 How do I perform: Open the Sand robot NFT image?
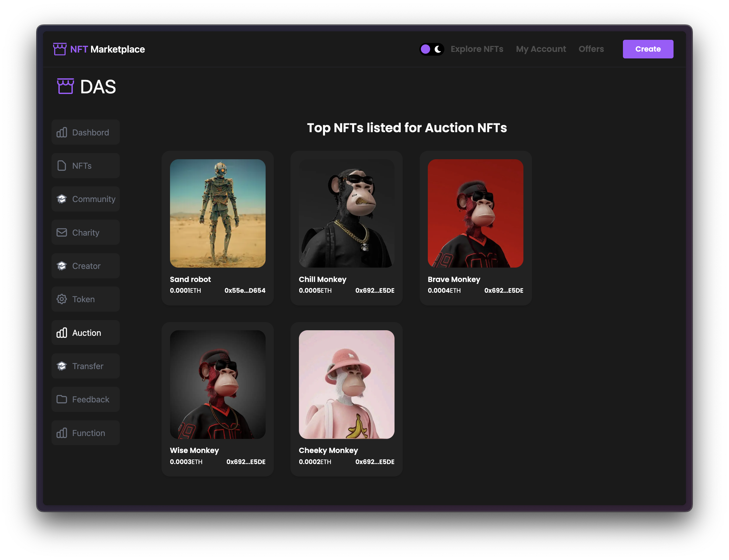tap(218, 213)
